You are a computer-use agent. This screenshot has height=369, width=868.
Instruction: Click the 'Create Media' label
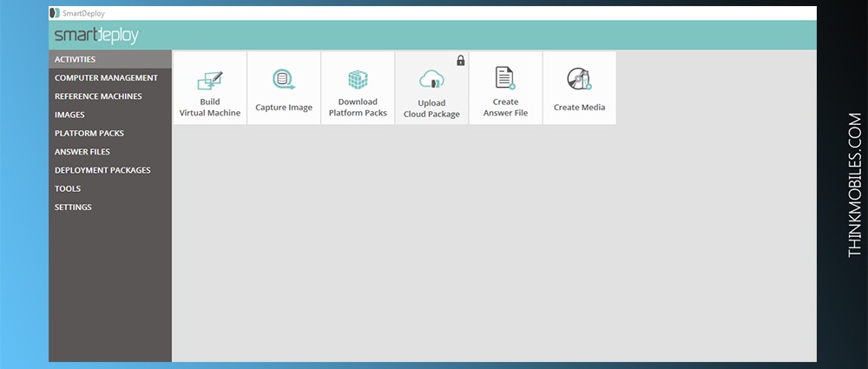click(579, 108)
